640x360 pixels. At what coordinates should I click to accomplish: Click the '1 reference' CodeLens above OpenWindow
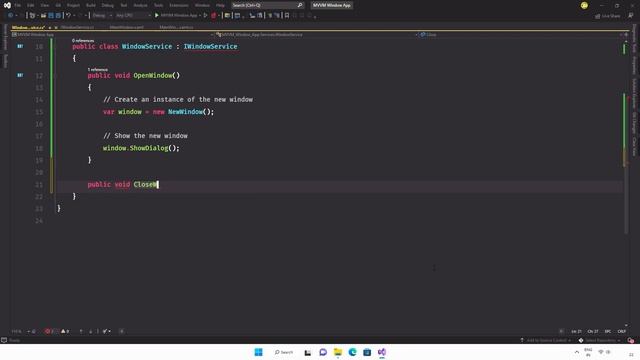[98, 69]
